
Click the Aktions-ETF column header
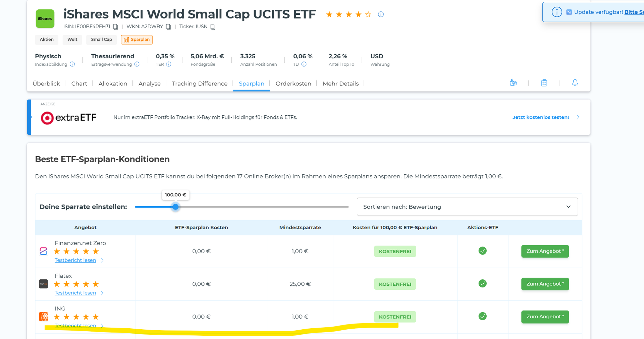click(483, 228)
